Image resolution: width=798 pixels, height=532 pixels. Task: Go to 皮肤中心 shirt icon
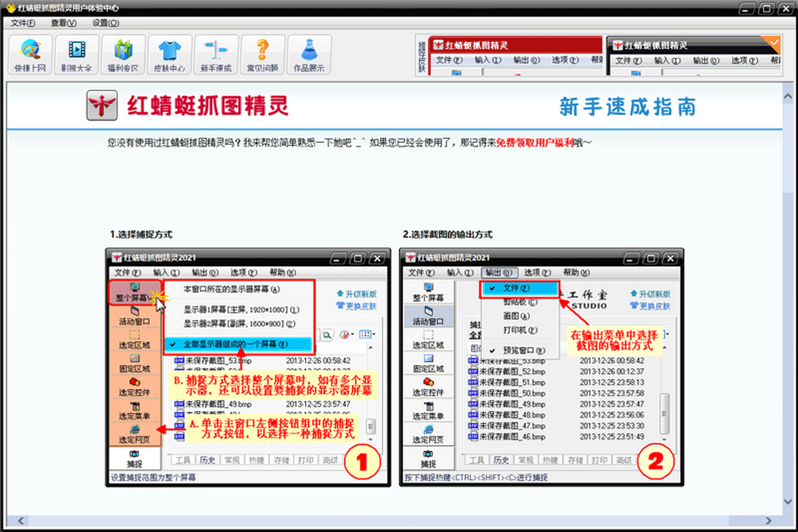click(x=170, y=55)
